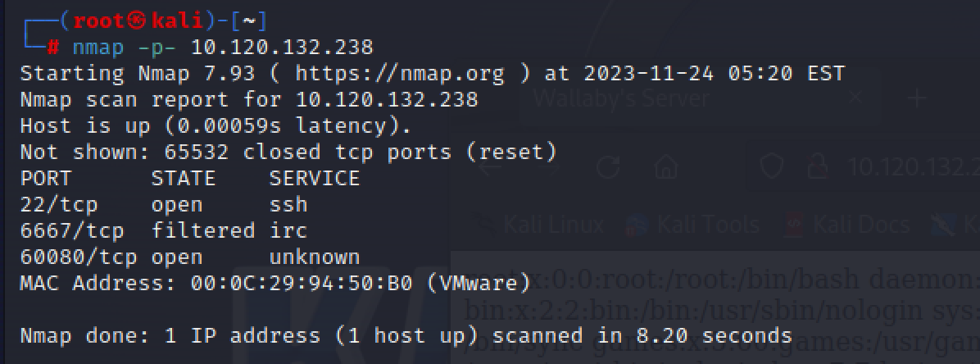The width and height of the screenshot is (980, 364).
Task: Reload the page in the browser
Action: click(x=608, y=167)
